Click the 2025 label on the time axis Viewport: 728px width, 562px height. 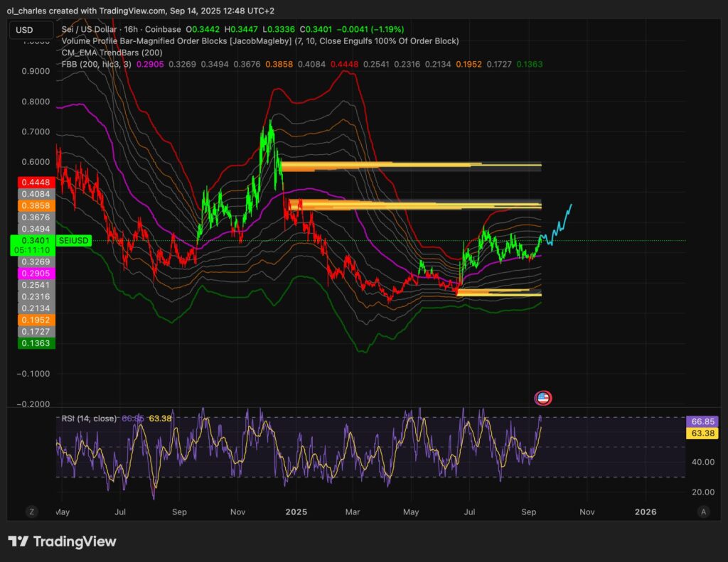[x=296, y=512]
